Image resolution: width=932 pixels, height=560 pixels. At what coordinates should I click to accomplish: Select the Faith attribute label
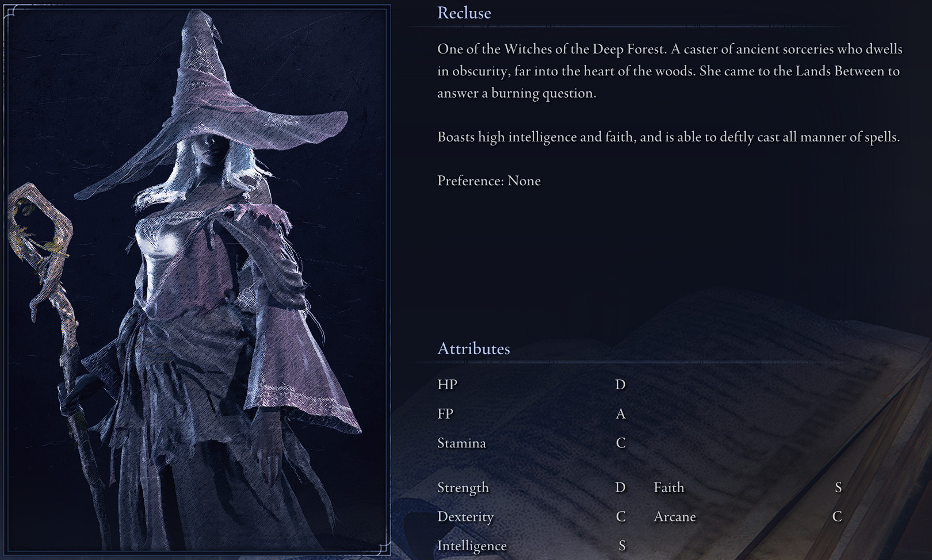click(669, 487)
